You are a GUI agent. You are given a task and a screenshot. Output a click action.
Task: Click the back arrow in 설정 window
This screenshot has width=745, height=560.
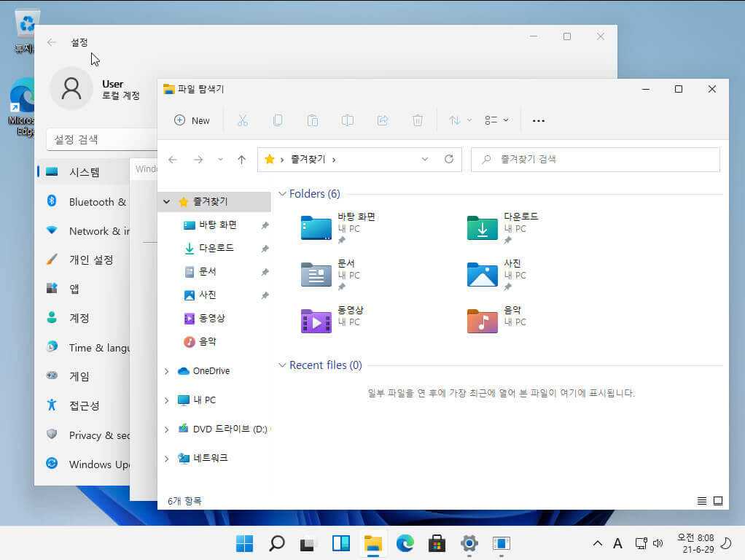click(x=52, y=42)
